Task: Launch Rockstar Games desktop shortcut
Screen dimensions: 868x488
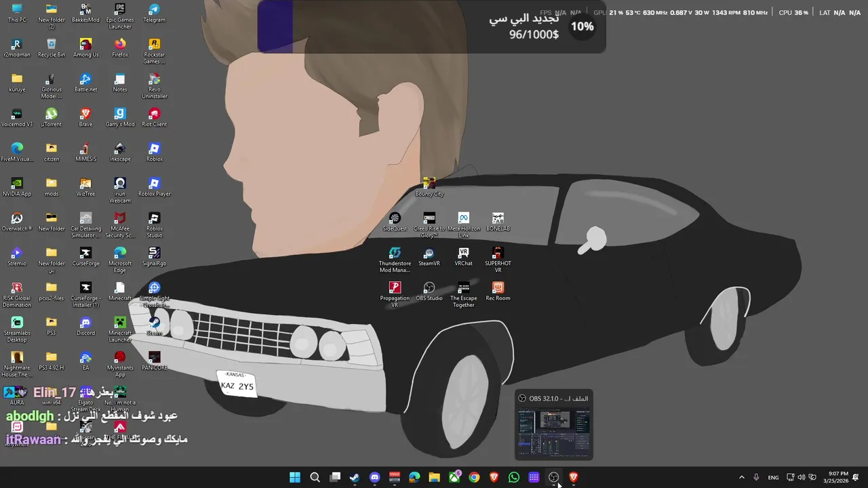Action: coord(155,52)
